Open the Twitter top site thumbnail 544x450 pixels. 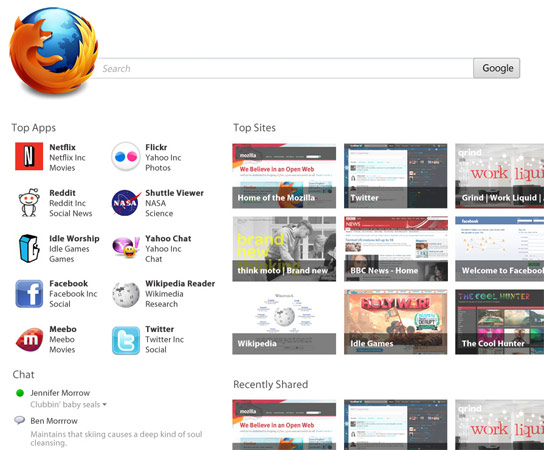(x=396, y=176)
